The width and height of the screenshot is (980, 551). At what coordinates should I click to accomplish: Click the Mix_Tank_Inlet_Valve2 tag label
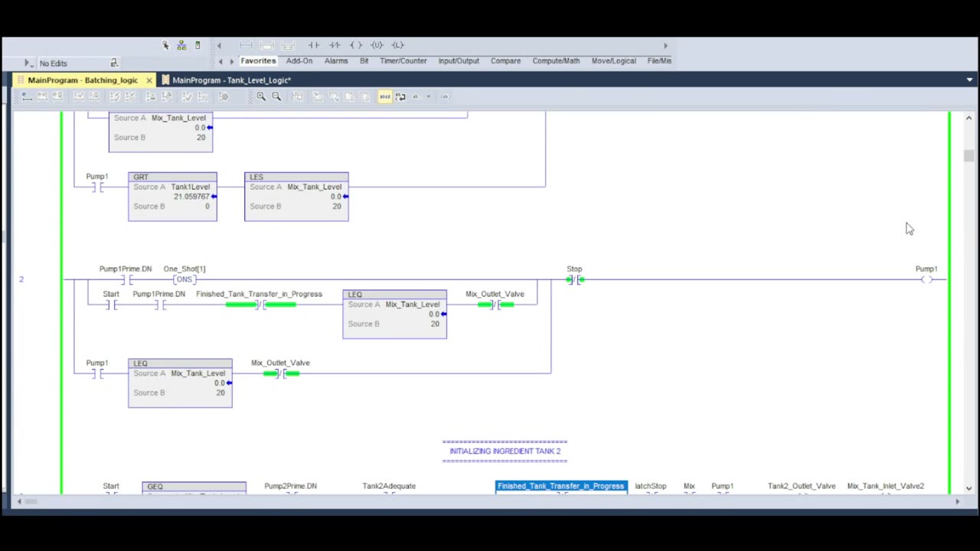(885, 486)
